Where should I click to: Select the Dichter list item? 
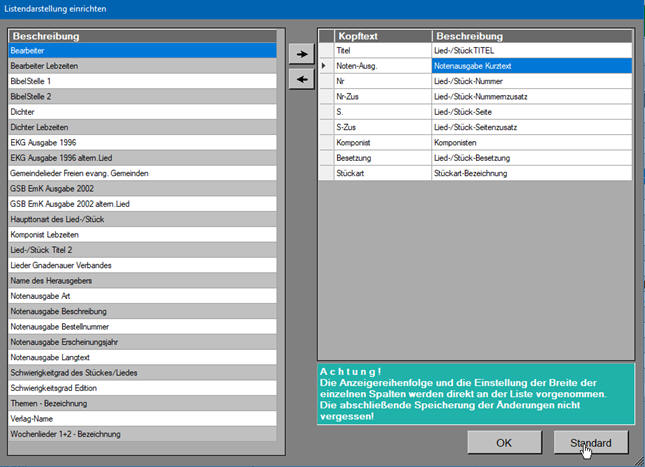click(141, 112)
